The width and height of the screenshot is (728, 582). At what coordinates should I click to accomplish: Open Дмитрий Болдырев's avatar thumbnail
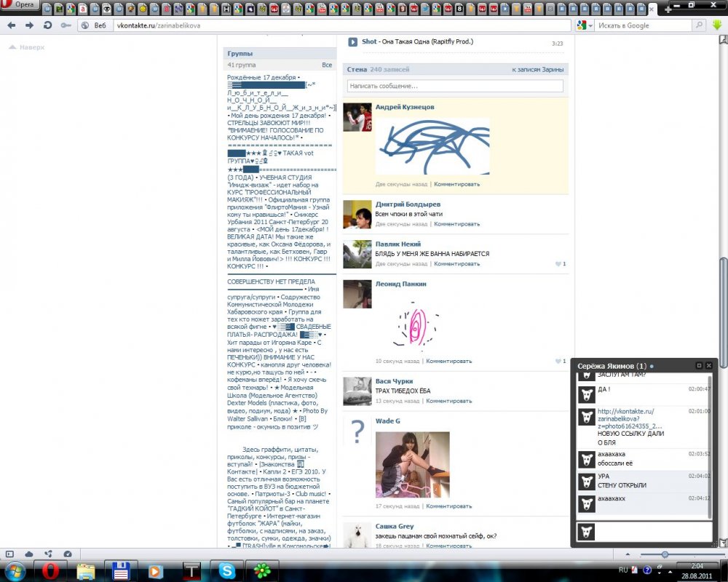357,215
